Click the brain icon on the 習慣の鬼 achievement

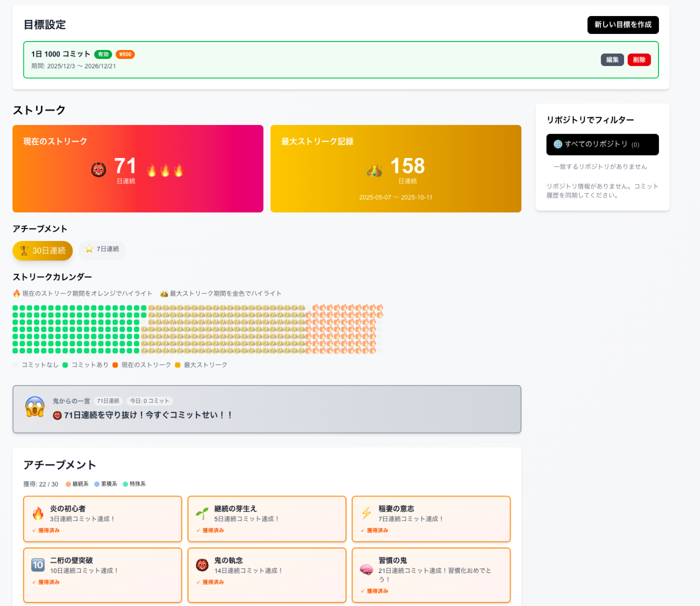click(366, 569)
